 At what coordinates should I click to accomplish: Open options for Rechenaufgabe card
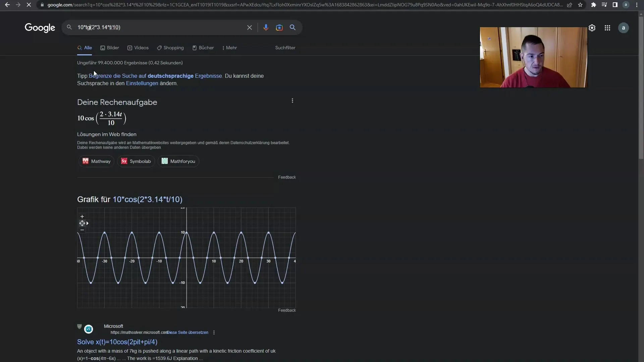[292, 101]
